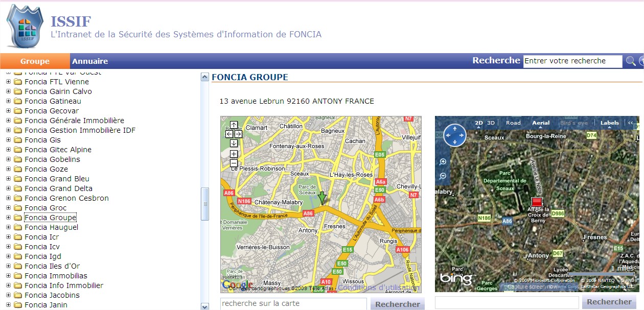Switch Bing map to 3D mode
The width and height of the screenshot is (644, 310).
pyautogui.click(x=491, y=123)
